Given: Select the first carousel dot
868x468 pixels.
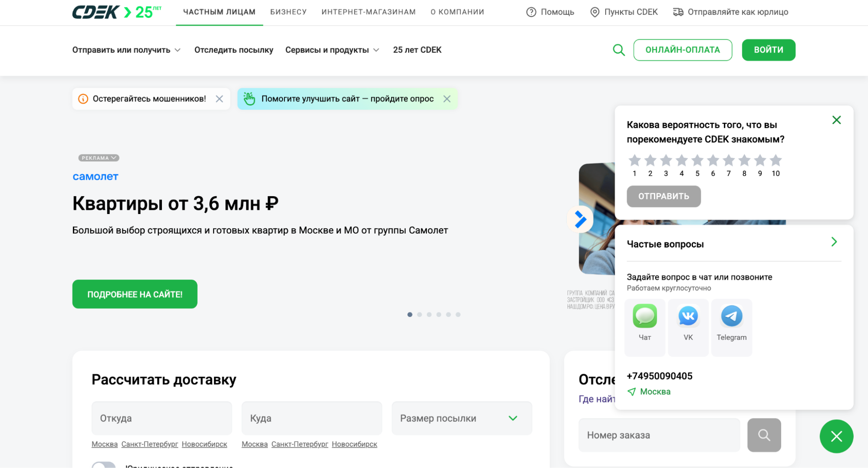Looking at the screenshot, I should [409, 314].
